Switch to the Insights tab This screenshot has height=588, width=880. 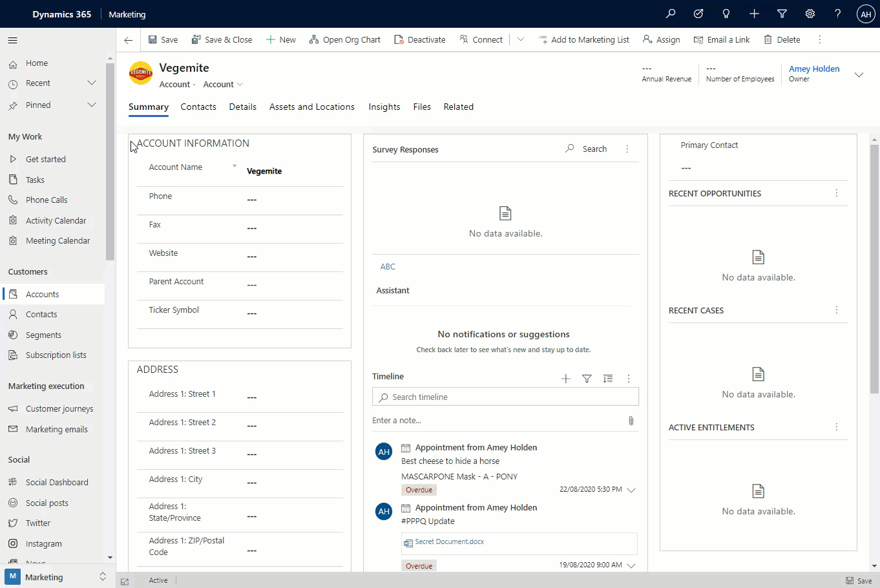384,107
